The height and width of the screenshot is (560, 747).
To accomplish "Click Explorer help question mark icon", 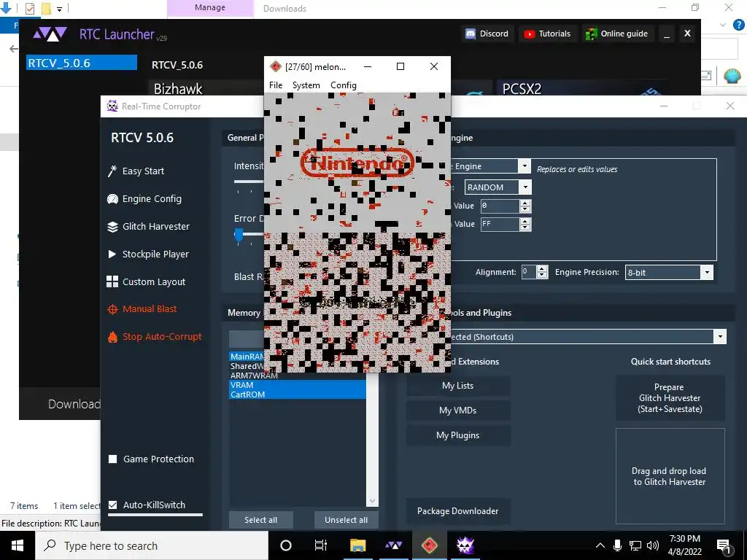I will point(738,25).
